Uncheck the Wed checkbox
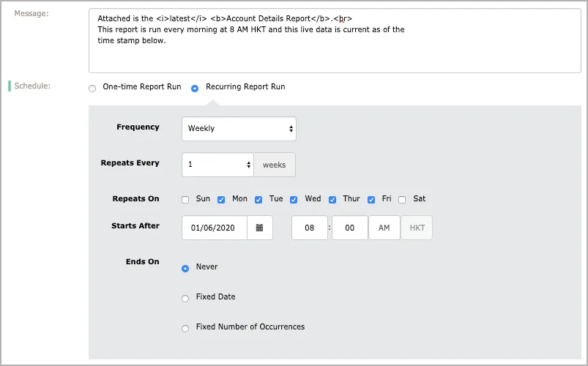The height and width of the screenshot is (366, 588). (294, 200)
